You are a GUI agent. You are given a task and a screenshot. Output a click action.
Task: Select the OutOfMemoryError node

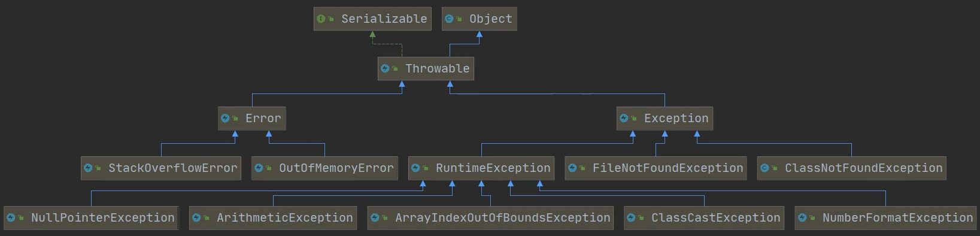[324, 168]
